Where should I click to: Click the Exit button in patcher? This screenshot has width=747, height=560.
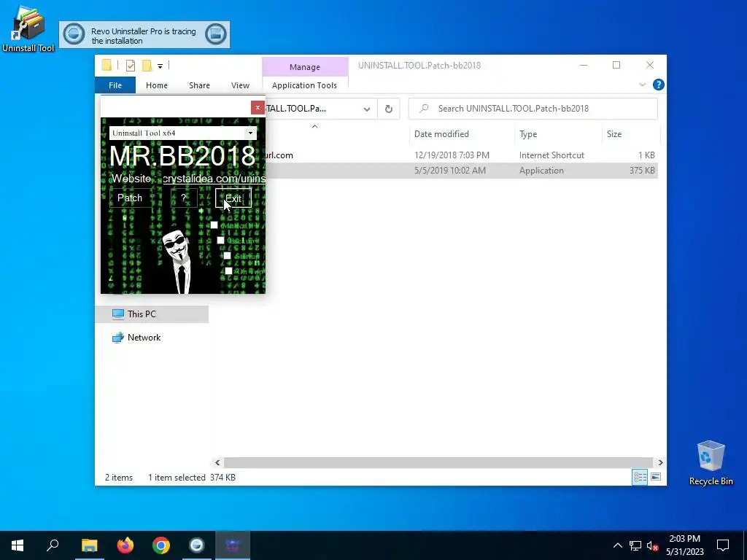tap(233, 198)
